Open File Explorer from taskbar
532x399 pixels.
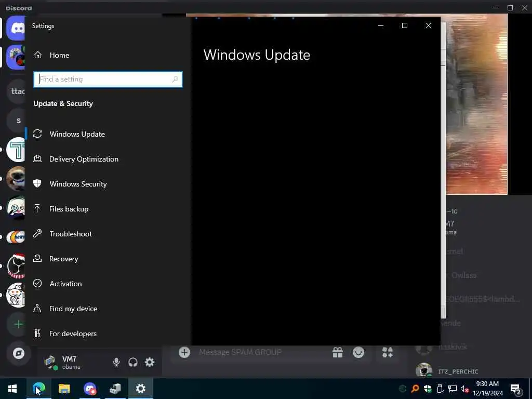[64, 389]
